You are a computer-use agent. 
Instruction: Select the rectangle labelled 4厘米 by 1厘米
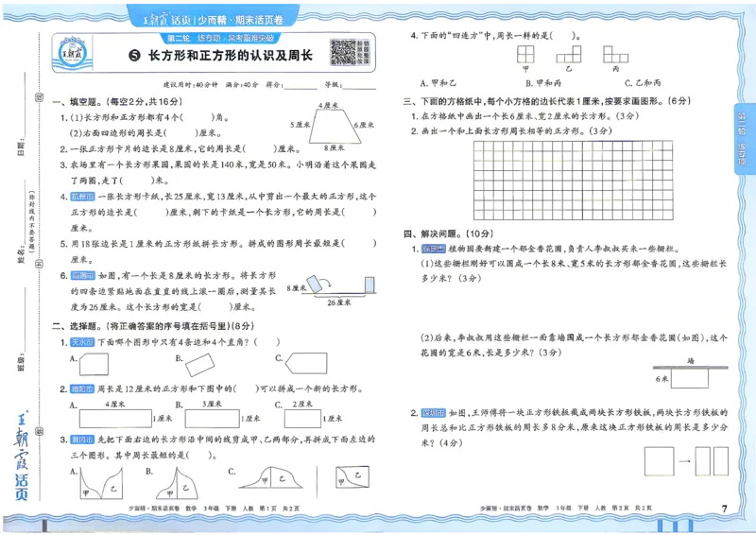pyautogui.click(x=115, y=419)
